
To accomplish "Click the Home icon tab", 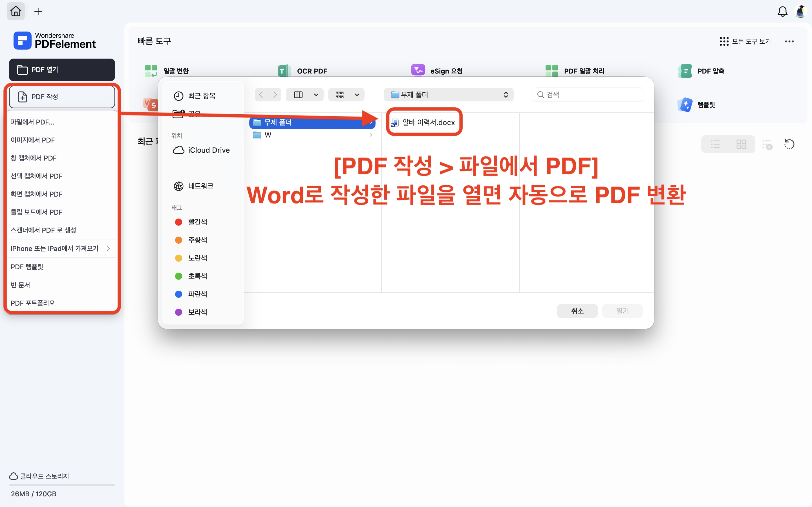I will (16, 11).
